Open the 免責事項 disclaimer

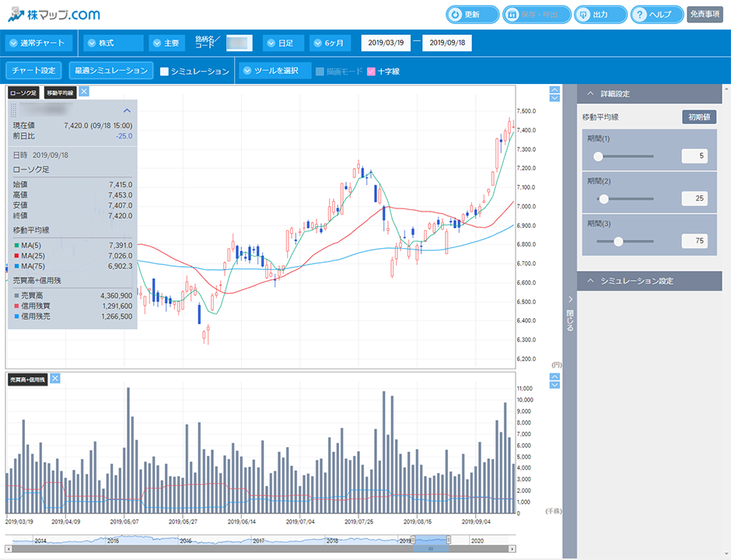pyautogui.click(x=705, y=14)
